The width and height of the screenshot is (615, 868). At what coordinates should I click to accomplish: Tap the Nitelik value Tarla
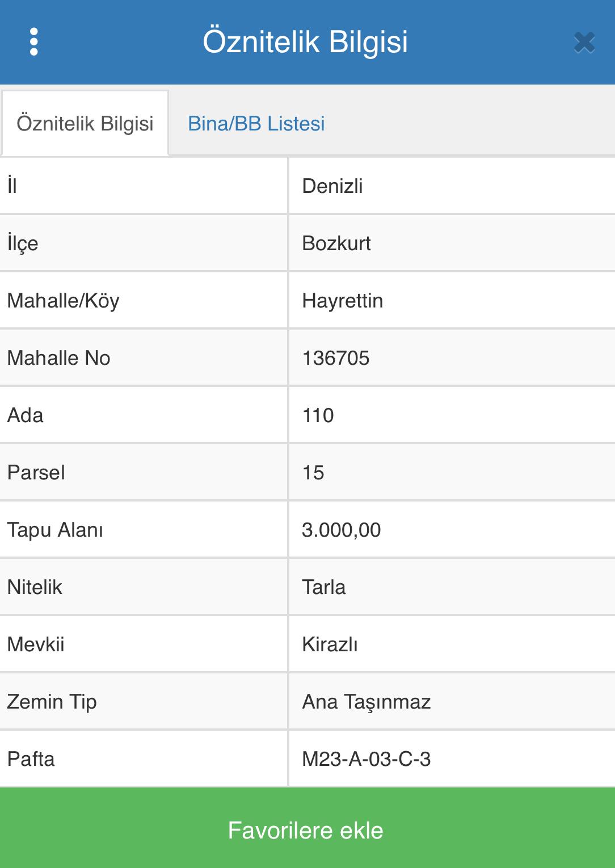click(324, 587)
